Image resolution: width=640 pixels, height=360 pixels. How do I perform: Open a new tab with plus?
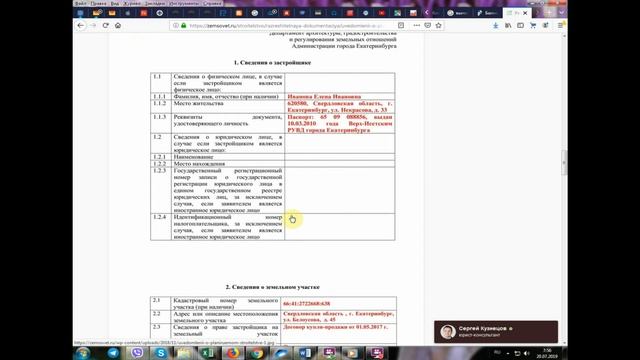coord(549,13)
